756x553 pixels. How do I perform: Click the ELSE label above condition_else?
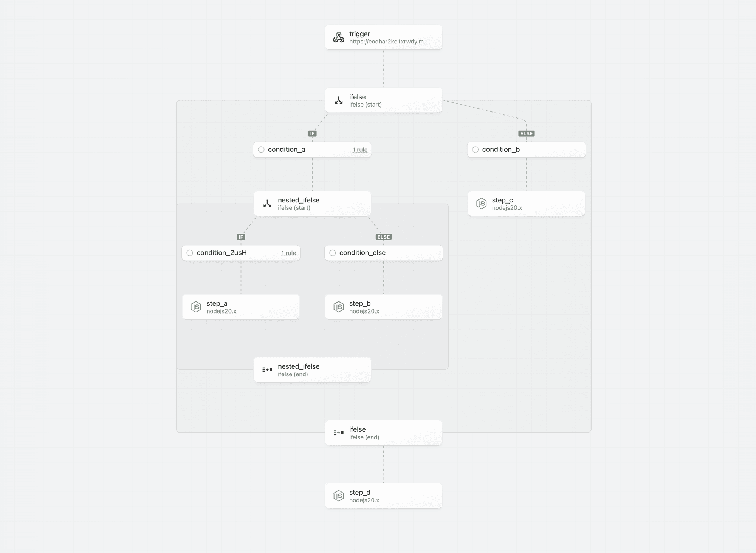coord(384,237)
